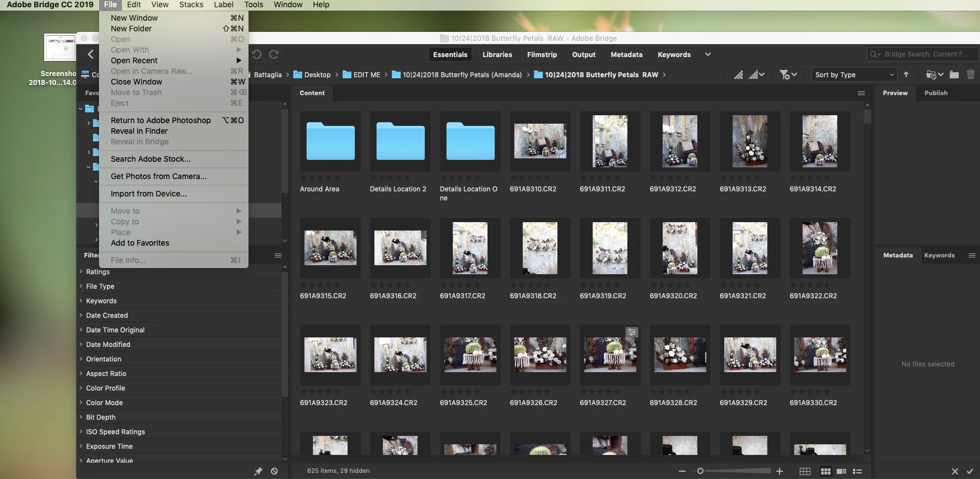980x479 pixels.
Task: Open the Open Recent submenu
Action: [x=174, y=60]
